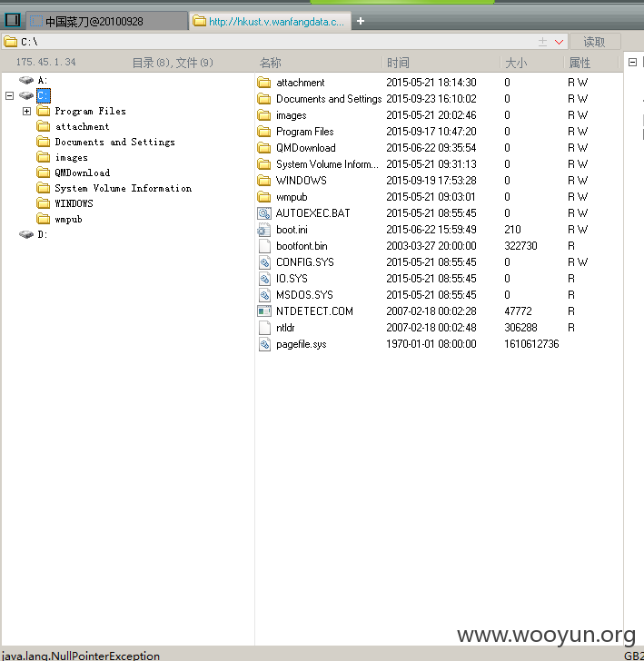Click the ntldr size value 306288
Image resolution: width=644 pixels, height=661 pixels.
tap(520, 328)
